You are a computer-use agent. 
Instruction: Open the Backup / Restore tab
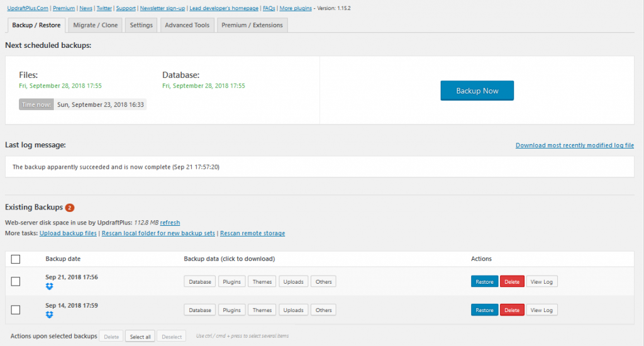click(36, 25)
